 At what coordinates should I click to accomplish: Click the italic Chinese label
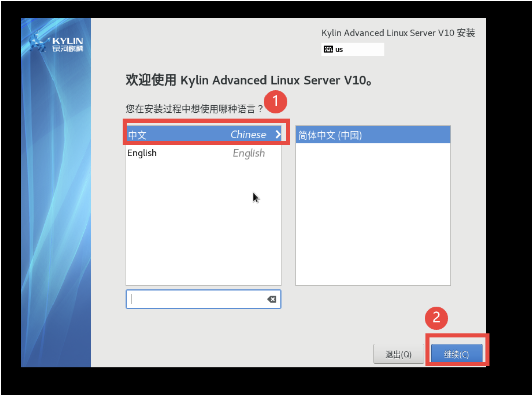[x=248, y=135]
